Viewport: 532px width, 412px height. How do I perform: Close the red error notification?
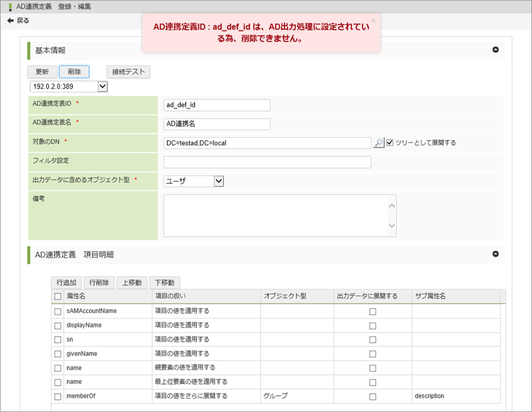tap(373, 21)
